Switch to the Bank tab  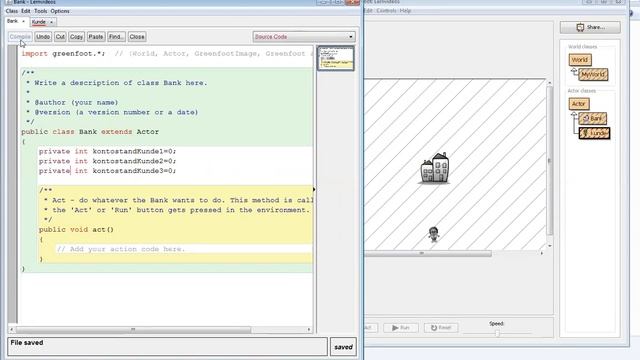pyautogui.click(x=13, y=21)
